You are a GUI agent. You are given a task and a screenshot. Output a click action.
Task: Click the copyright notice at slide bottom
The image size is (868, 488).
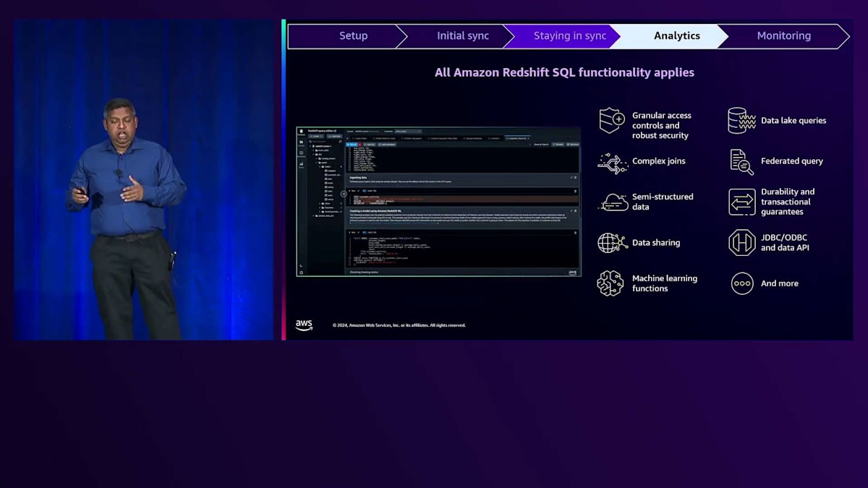coord(399,325)
